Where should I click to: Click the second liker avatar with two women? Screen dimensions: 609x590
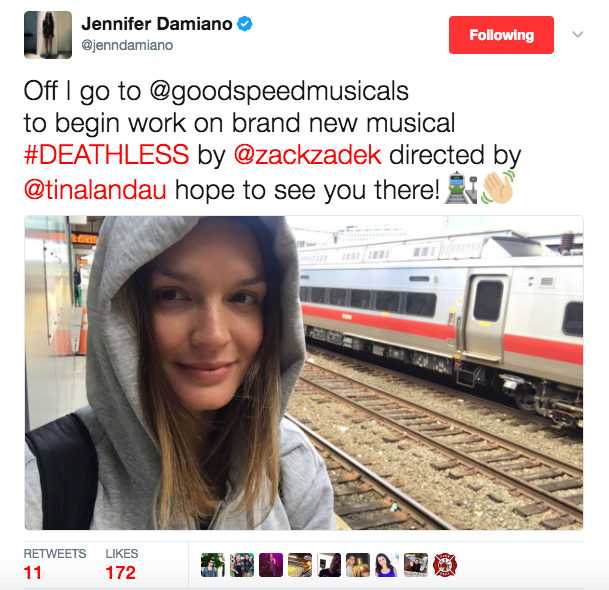pos(242,565)
